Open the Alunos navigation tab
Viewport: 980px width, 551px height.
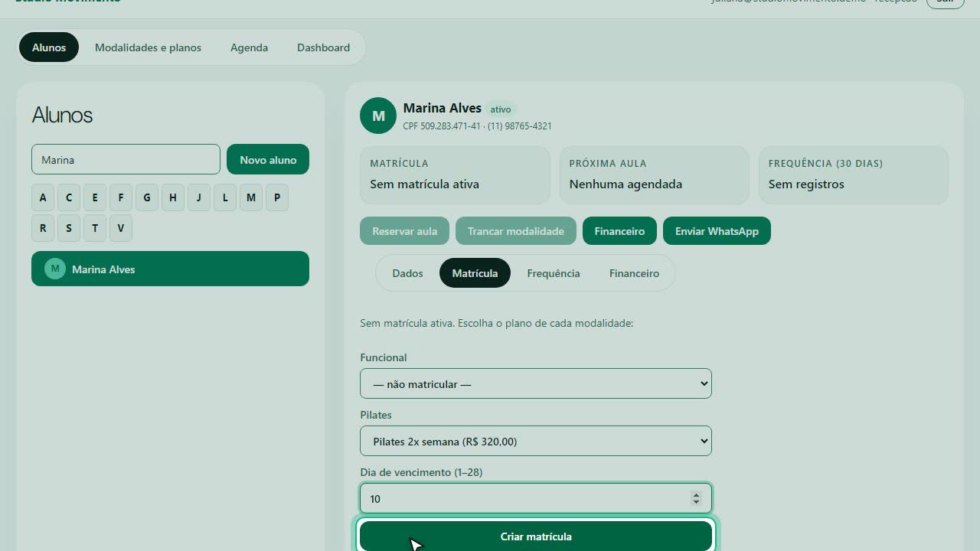click(x=49, y=47)
